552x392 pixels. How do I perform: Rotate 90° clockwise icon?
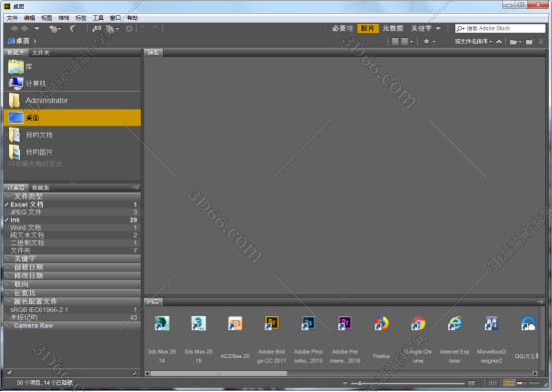point(155,29)
